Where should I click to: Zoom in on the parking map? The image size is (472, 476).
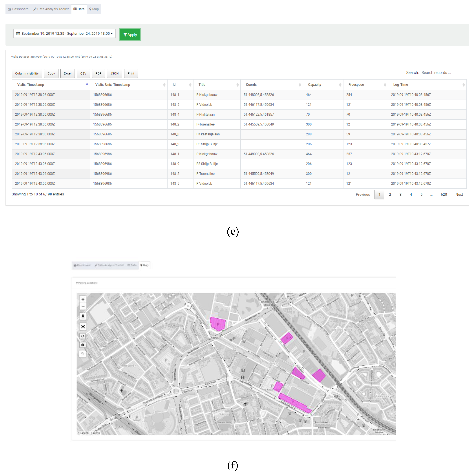pos(83,299)
